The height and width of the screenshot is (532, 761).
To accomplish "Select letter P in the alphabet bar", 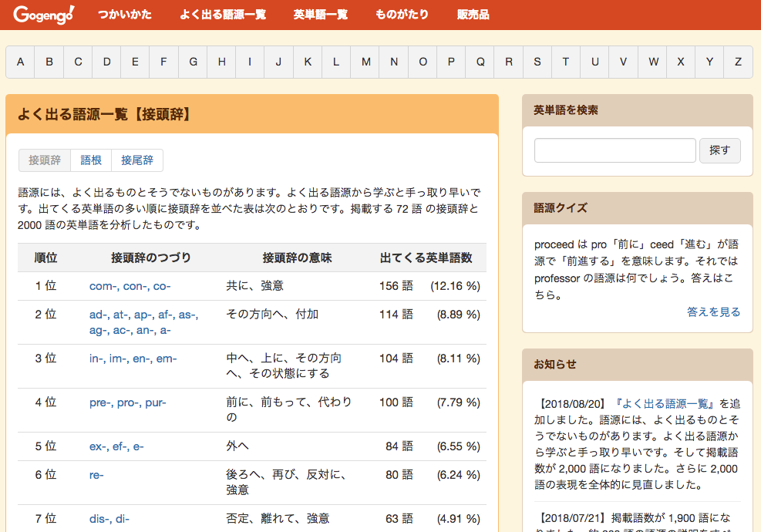I will (451, 62).
